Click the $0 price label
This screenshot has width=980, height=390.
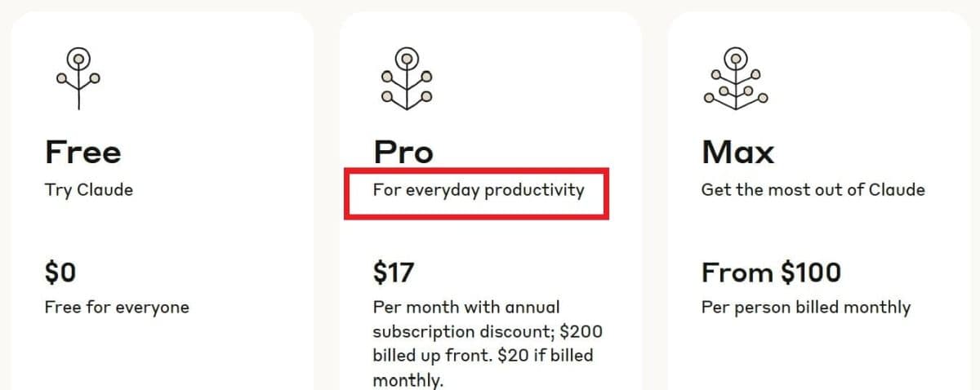(60, 272)
